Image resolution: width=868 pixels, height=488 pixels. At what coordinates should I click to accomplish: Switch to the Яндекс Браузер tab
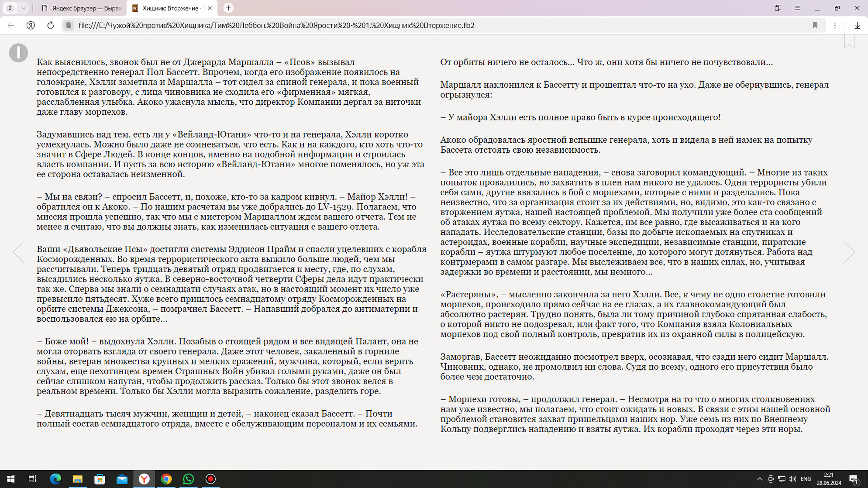click(82, 8)
